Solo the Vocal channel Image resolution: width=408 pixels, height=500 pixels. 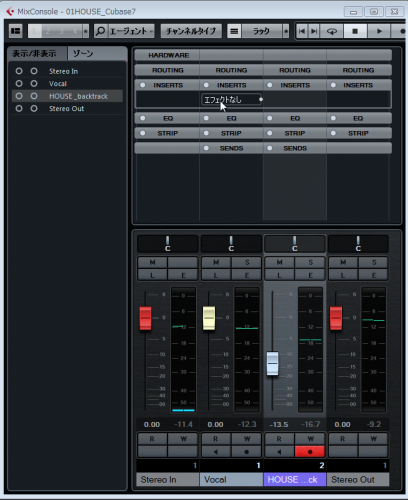pos(247,262)
